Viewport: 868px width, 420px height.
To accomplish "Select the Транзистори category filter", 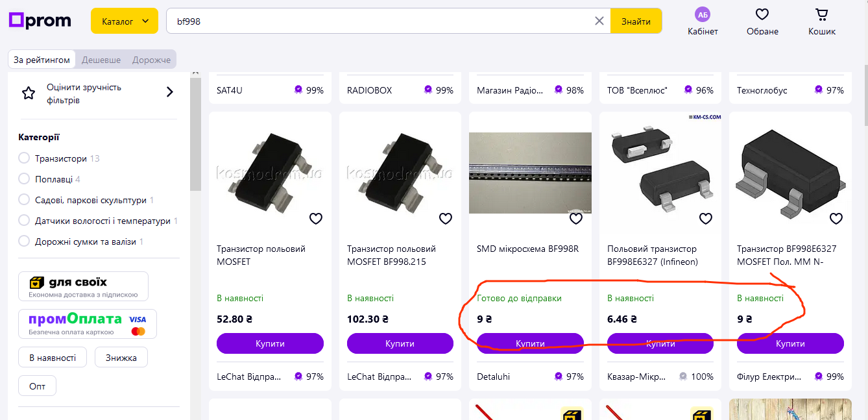I will click(24, 158).
